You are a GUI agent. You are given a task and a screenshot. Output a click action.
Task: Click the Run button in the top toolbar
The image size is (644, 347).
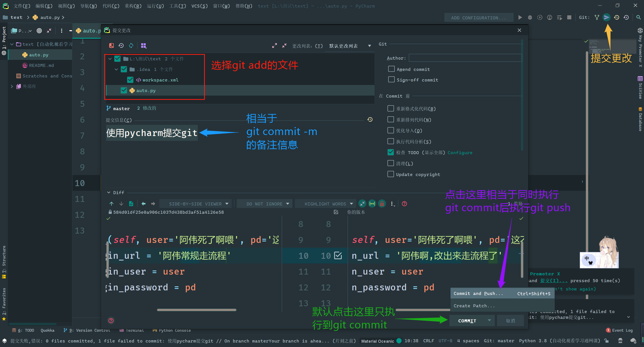[520, 17]
